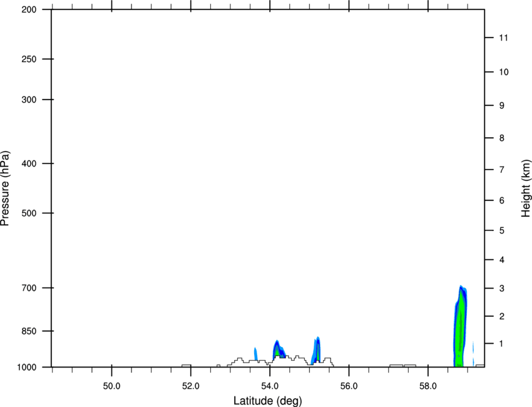
Task: Click height tick label '5'
Action: pyautogui.click(x=502, y=230)
